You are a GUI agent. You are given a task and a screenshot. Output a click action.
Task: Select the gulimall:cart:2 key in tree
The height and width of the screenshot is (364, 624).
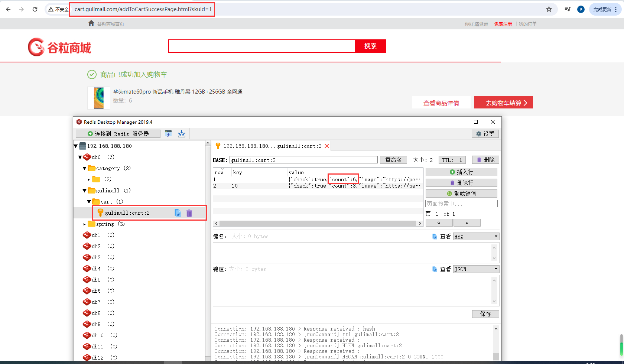[x=127, y=213]
